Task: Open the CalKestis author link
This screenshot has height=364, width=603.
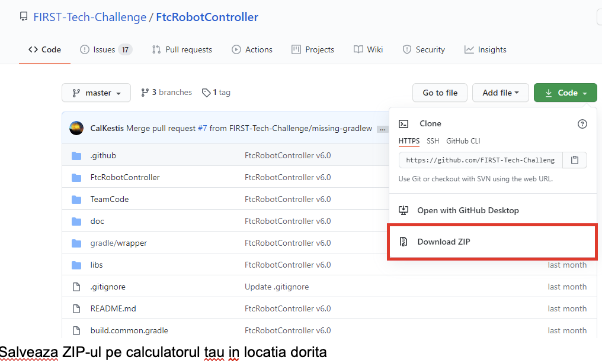Action: (x=107, y=128)
